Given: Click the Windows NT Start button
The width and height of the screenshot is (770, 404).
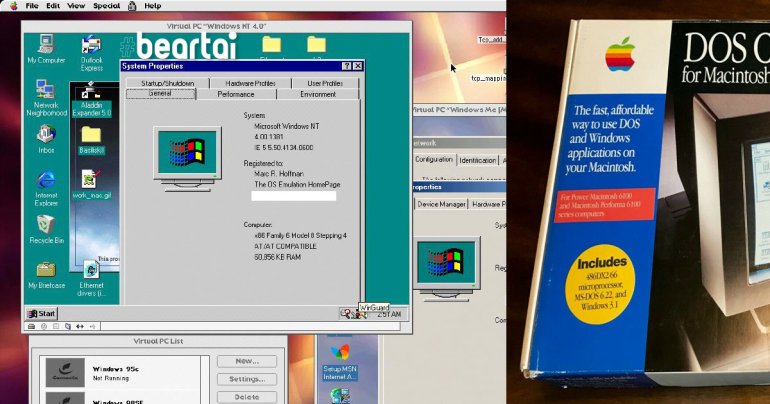Looking at the screenshot, I should [41, 313].
